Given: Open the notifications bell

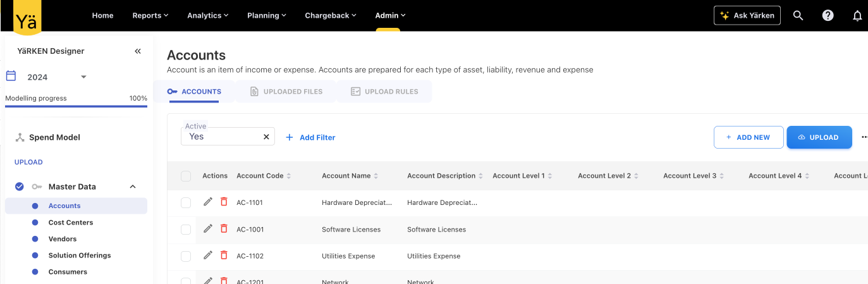Looking at the screenshot, I should point(857,16).
